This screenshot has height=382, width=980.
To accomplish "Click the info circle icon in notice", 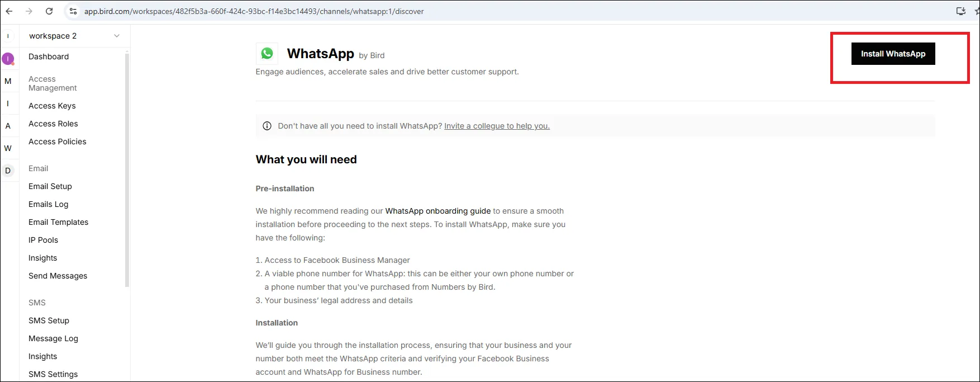I will (267, 126).
